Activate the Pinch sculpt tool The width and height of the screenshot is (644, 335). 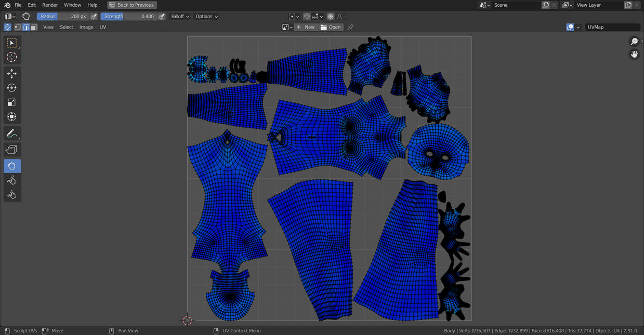(12, 195)
